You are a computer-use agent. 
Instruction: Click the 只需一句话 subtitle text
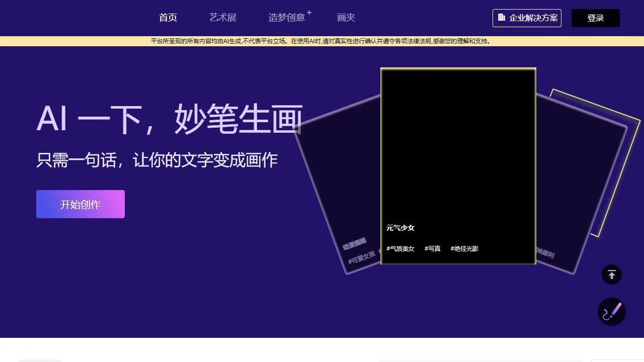(x=157, y=160)
